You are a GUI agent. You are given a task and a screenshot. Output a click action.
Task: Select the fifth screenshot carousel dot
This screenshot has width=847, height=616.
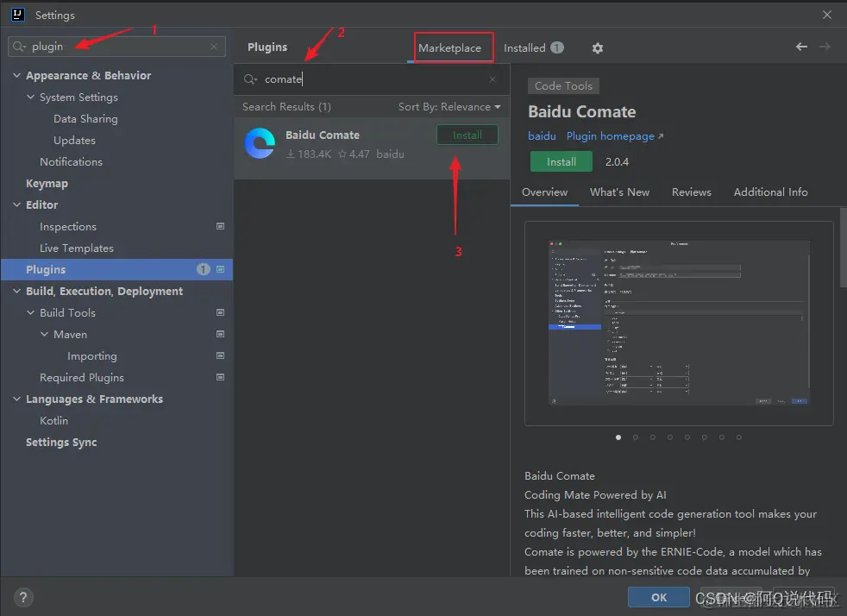point(687,437)
